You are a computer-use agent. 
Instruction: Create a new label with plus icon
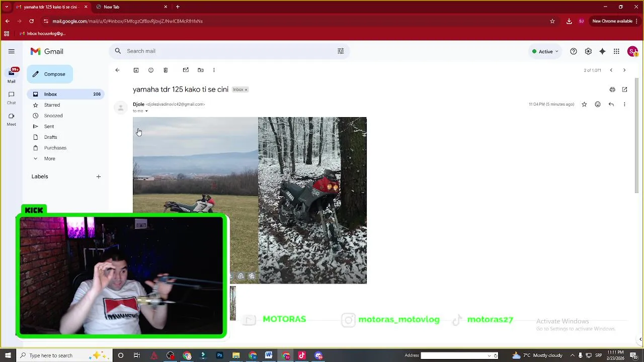pos(99,176)
